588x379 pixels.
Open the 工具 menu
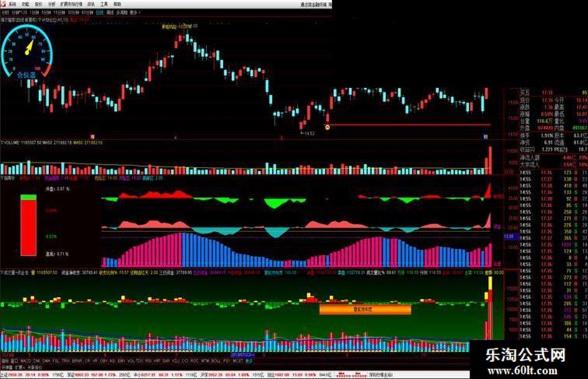point(105,4)
